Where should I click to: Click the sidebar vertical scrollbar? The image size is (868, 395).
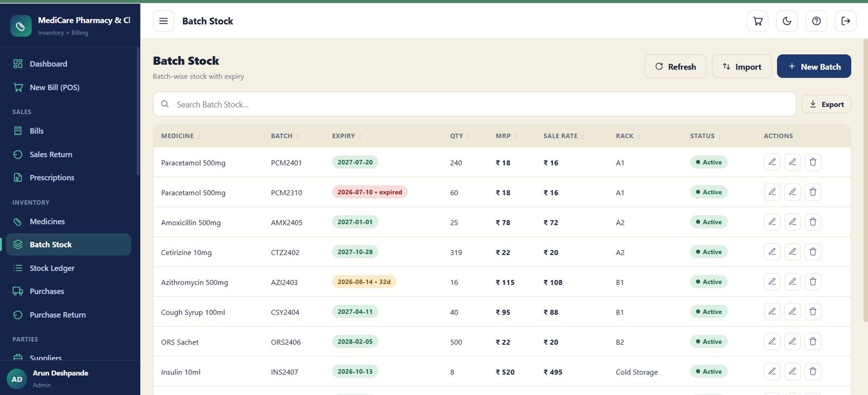(138, 111)
